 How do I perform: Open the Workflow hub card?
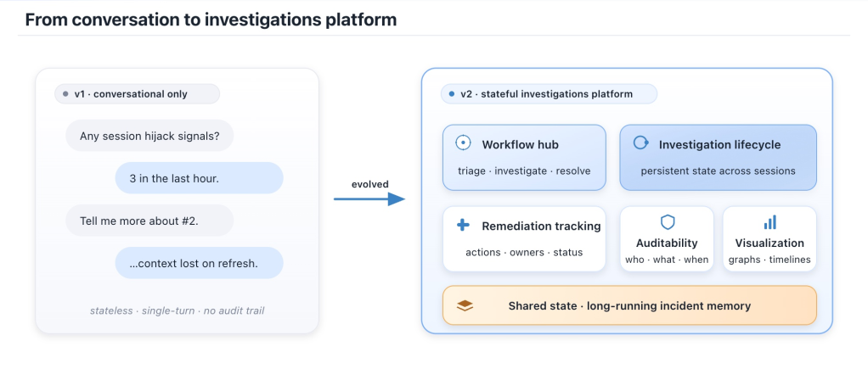[524, 158]
